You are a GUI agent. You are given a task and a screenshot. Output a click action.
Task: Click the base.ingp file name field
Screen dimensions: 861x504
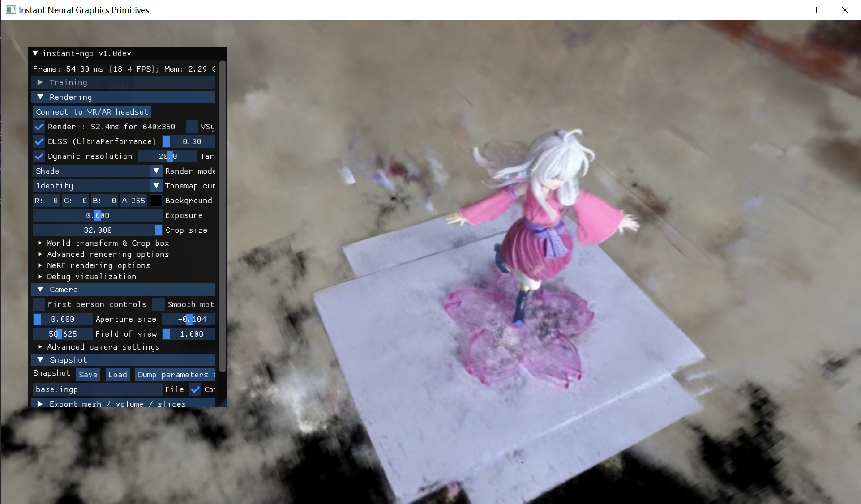coord(98,389)
